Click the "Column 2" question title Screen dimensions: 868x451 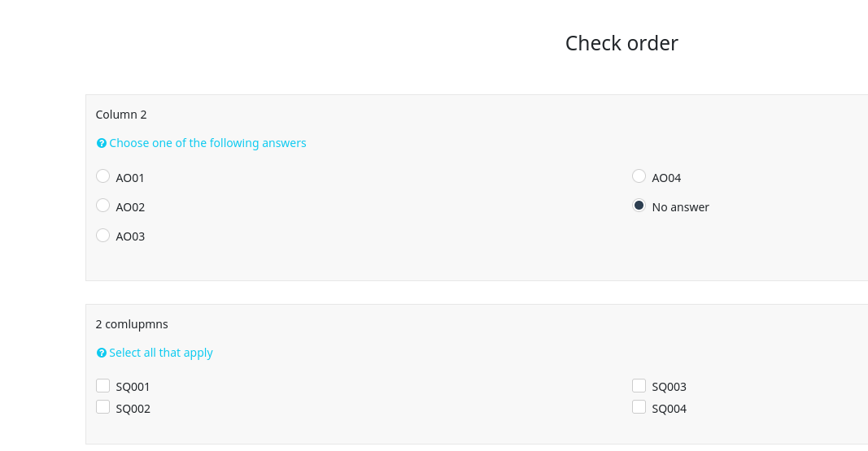click(121, 115)
